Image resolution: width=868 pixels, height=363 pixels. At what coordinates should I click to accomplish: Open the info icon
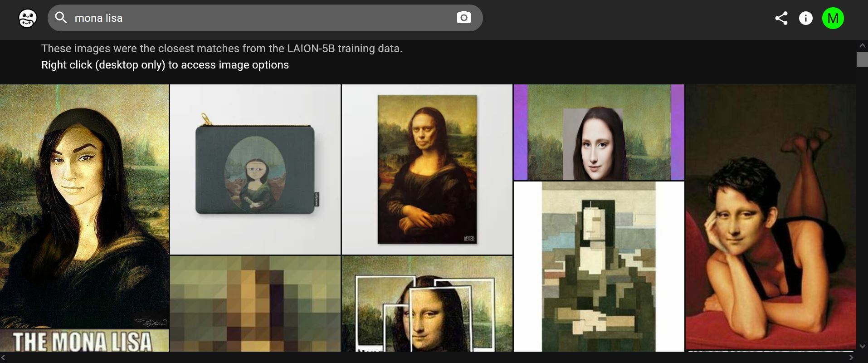coord(805,18)
